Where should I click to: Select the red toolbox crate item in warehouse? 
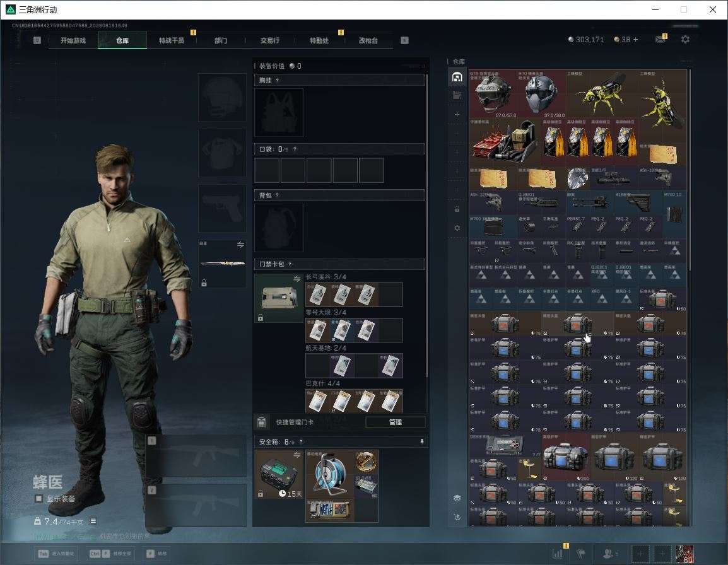click(x=505, y=142)
